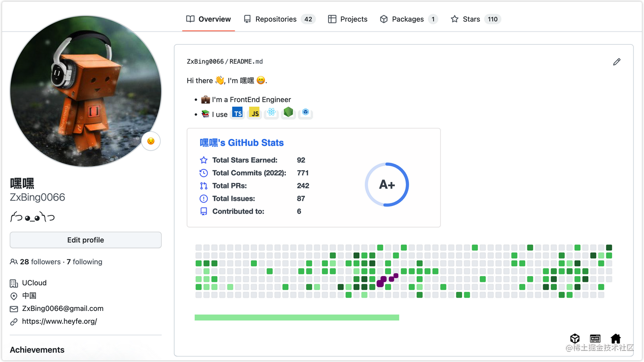
Task: Open the status emoji badge on the avatar
Action: click(151, 141)
